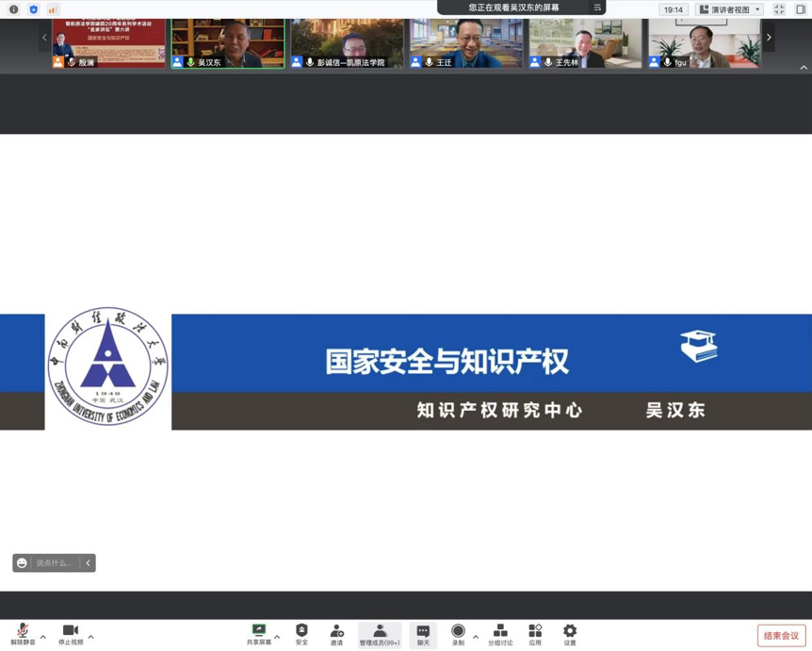812x651 pixels.
Task: Open 设置 settings gear icon
Action: tap(570, 633)
